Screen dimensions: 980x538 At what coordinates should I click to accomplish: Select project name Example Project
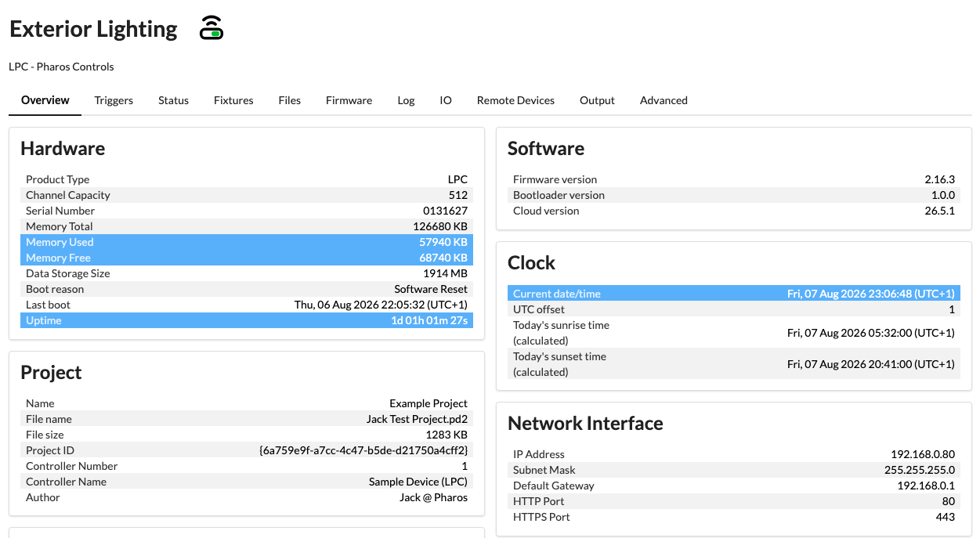429,403
